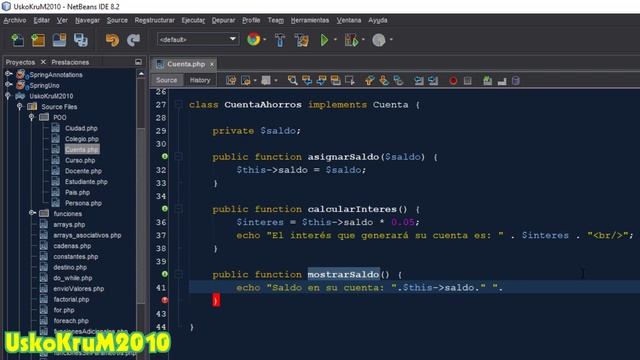This screenshot has width=640, height=360.
Task: Select arrays_asociativos.php in the tree
Action: coord(87,235)
